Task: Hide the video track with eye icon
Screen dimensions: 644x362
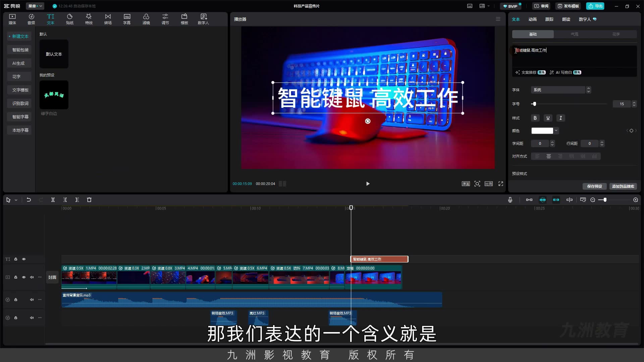Action: click(x=24, y=277)
